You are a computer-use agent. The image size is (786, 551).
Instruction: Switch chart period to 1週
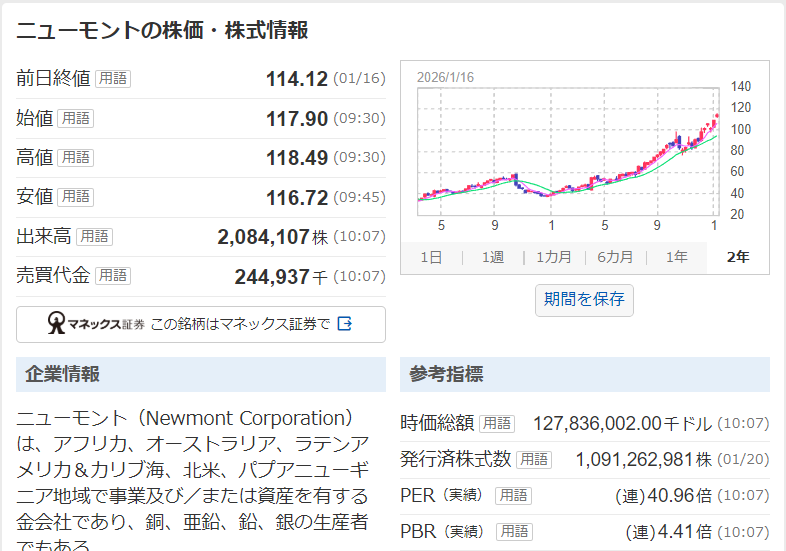click(492, 257)
